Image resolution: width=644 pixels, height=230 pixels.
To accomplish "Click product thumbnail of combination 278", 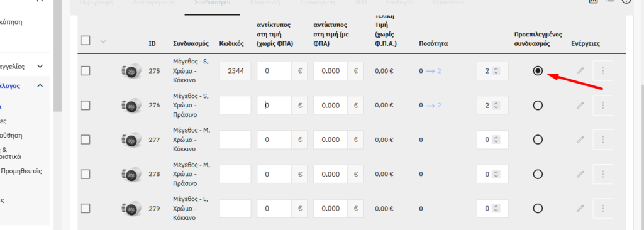I will [131, 174].
